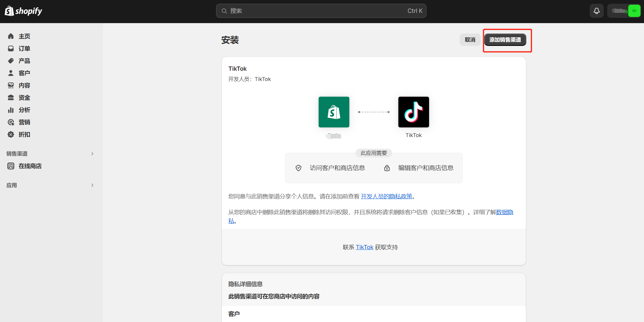Open the 开发人员的隐私政策 link
Image resolution: width=644 pixels, height=322 pixels.
tap(387, 196)
